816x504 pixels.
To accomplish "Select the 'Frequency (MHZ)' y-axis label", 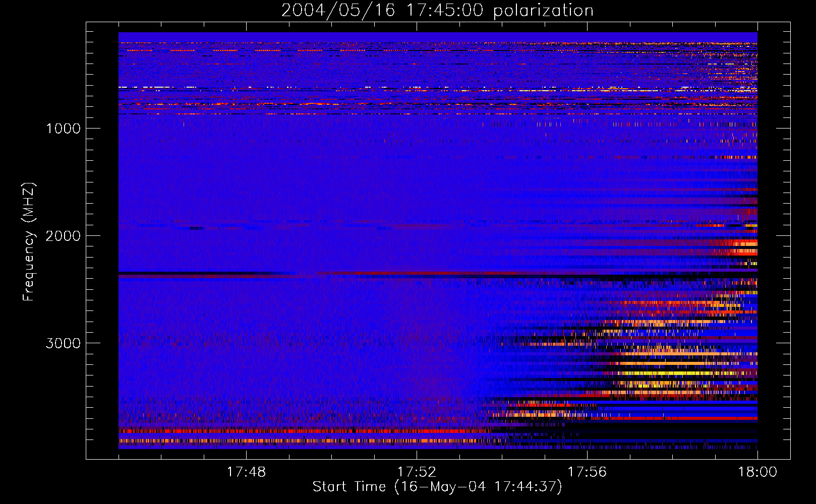I will point(29,242).
